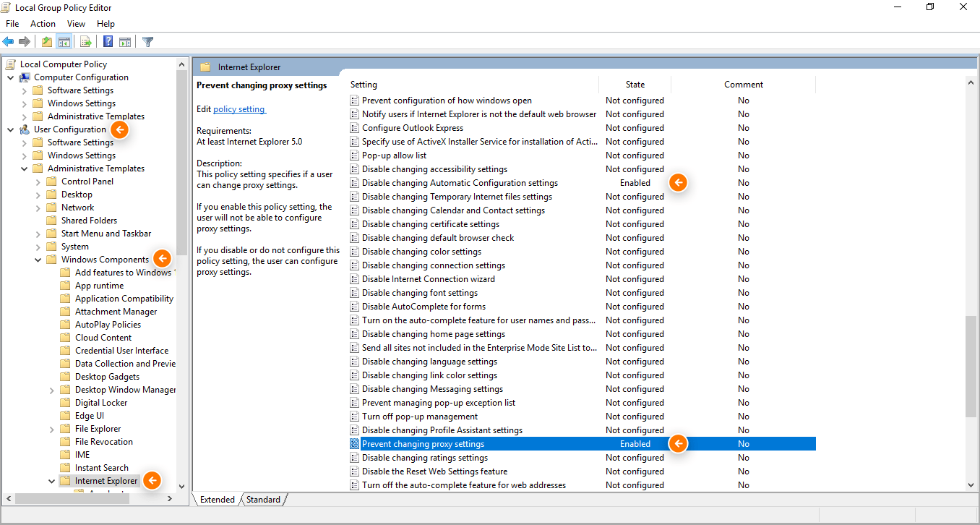The image size is (980, 525).
Task: Open the 'policy setting' edit link
Action: (239, 109)
